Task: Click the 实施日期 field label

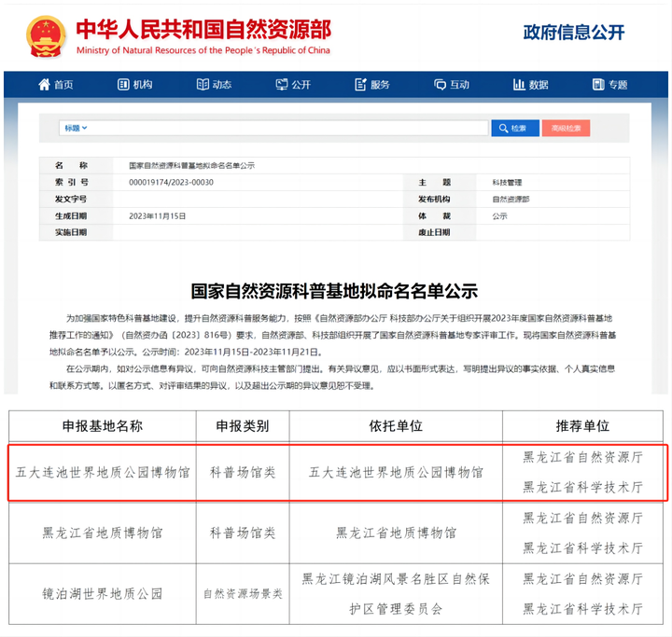Action: (x=71, y=232)
